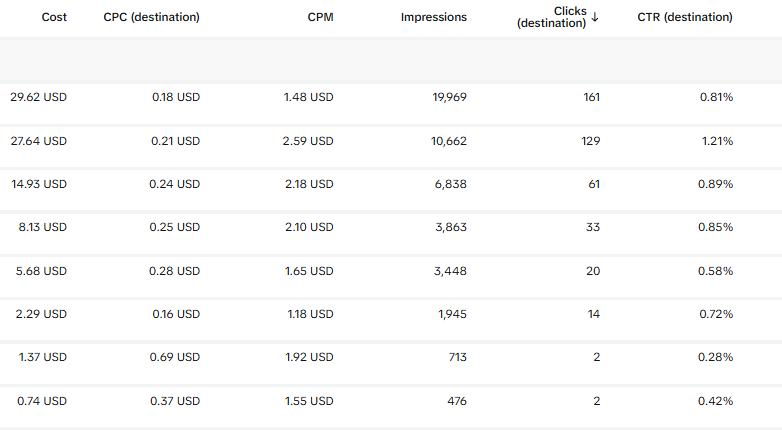The image size is (782, 430).
Task: Select the 8.13 USD cost cell
Action: (42, 227)
